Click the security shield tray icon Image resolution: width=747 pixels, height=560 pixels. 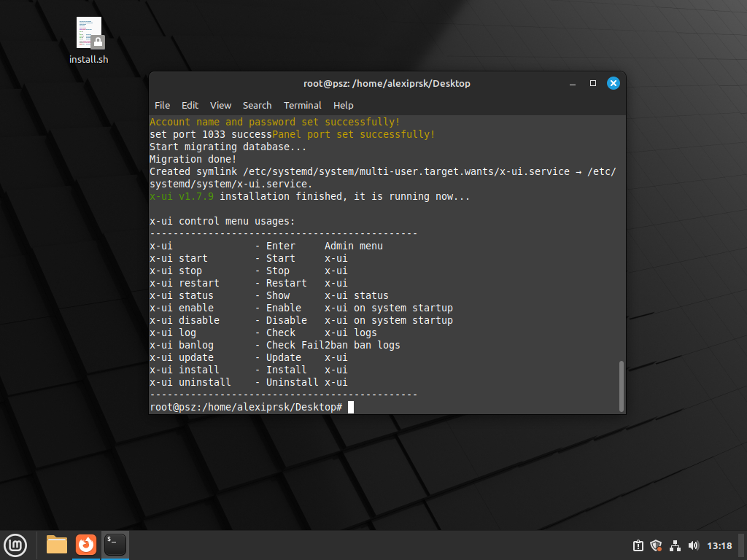[x=656, y=545]
